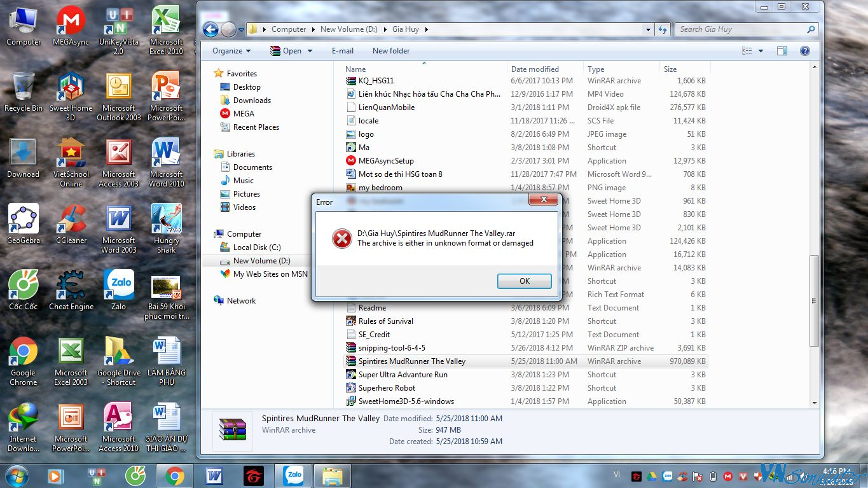Select Google Drive Shortcut desktop icon
The height and width of the screenshot is (488, 868).
point(119,362)
